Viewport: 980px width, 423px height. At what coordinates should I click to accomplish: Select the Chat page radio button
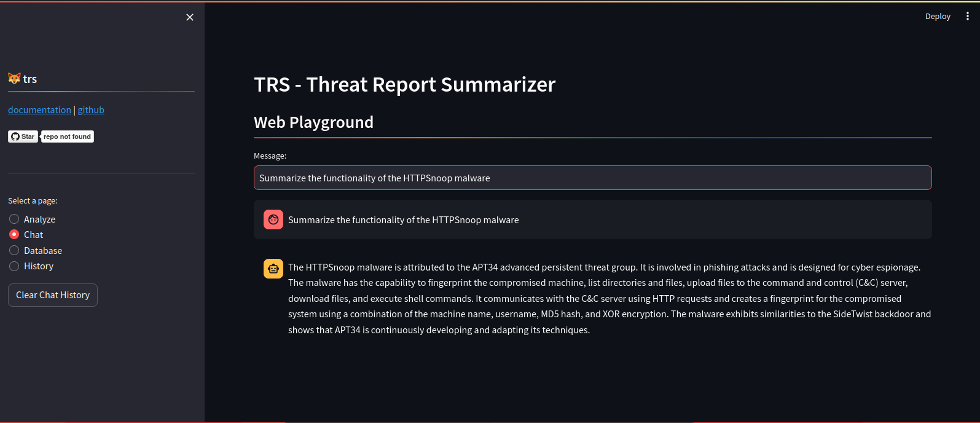[x=14, y=234]
